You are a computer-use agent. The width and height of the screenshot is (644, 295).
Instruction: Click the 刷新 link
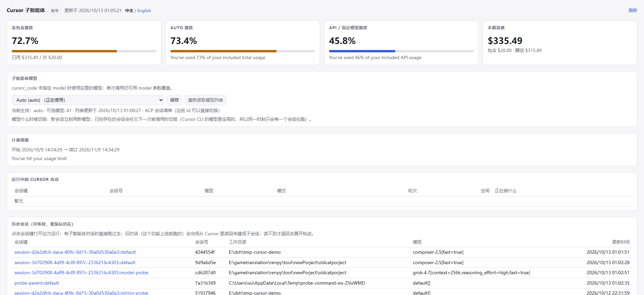[633, 10]
